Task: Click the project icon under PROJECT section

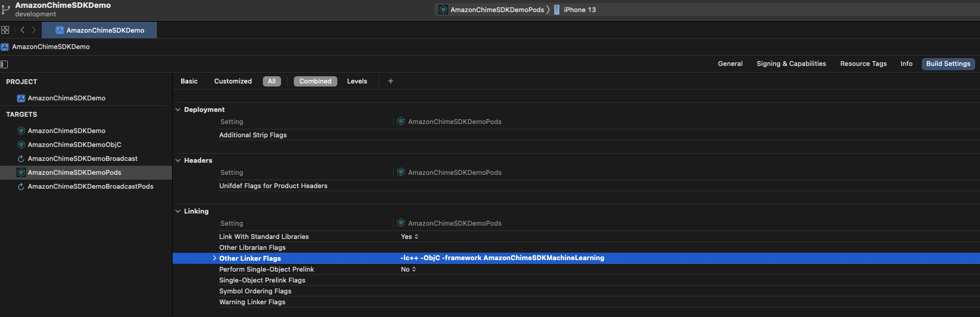Action: point(21,98)
